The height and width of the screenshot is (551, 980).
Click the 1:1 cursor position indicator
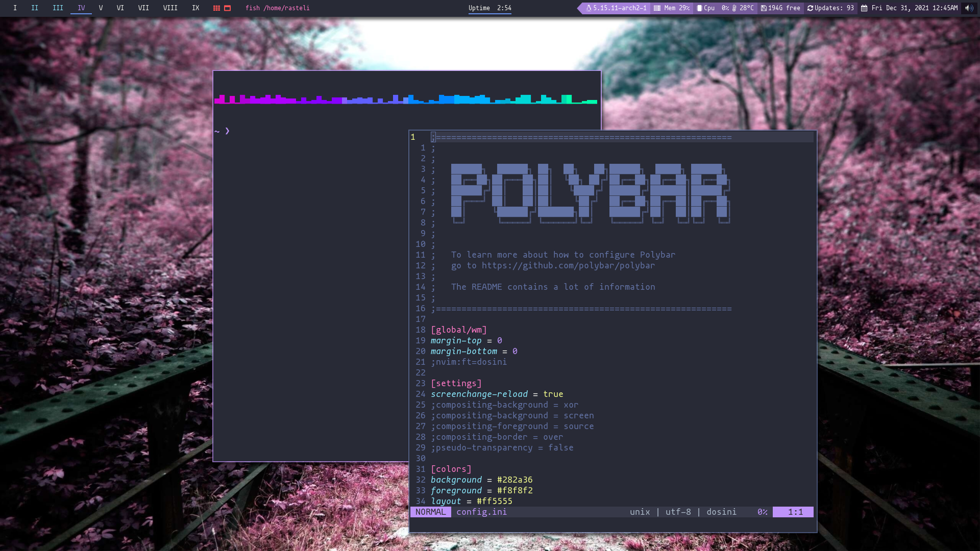pyautogui.click(x=793, y=512)
